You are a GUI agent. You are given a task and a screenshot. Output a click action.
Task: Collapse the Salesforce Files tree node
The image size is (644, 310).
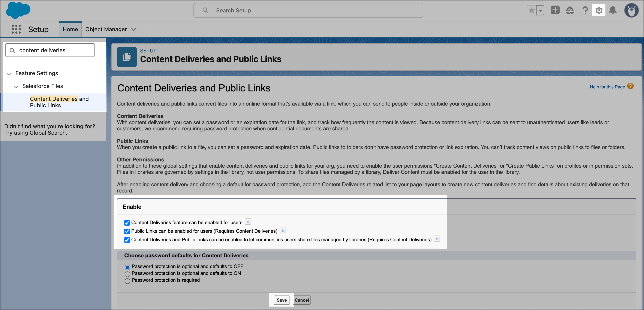click(x=16, y=87)
